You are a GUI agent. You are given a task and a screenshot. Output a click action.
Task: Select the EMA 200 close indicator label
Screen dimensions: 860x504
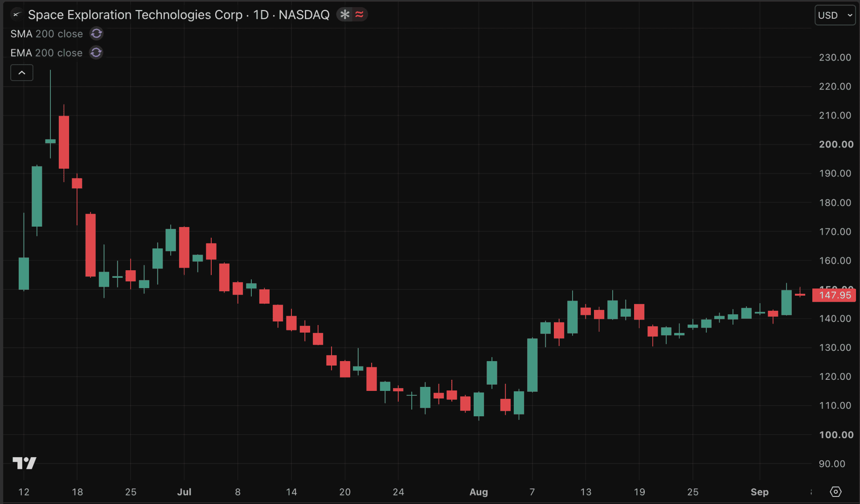point(46,53)
